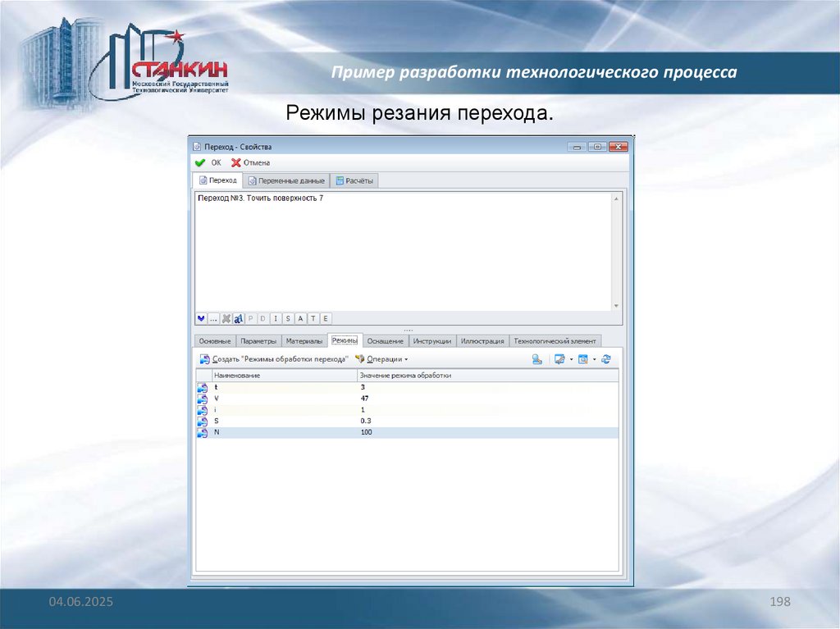Click the preview/search window toolbar icon

[583, 359]
